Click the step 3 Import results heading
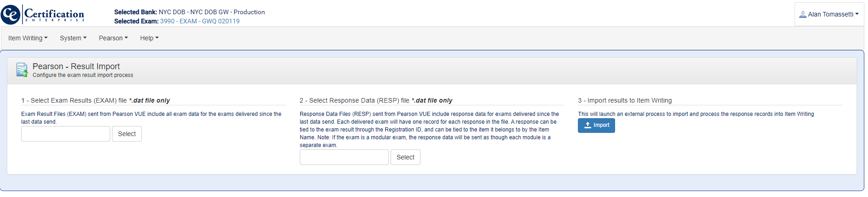The image size is (868, 197). pos(625,100)
